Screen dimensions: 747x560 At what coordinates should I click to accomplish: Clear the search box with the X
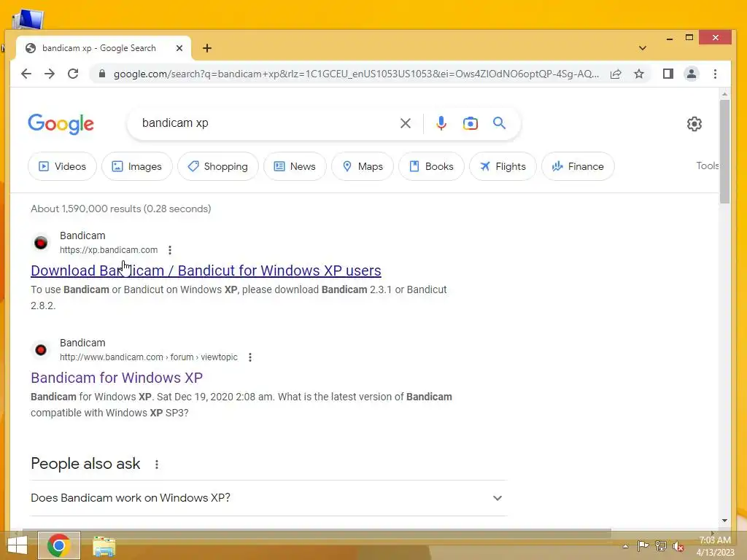406,123
